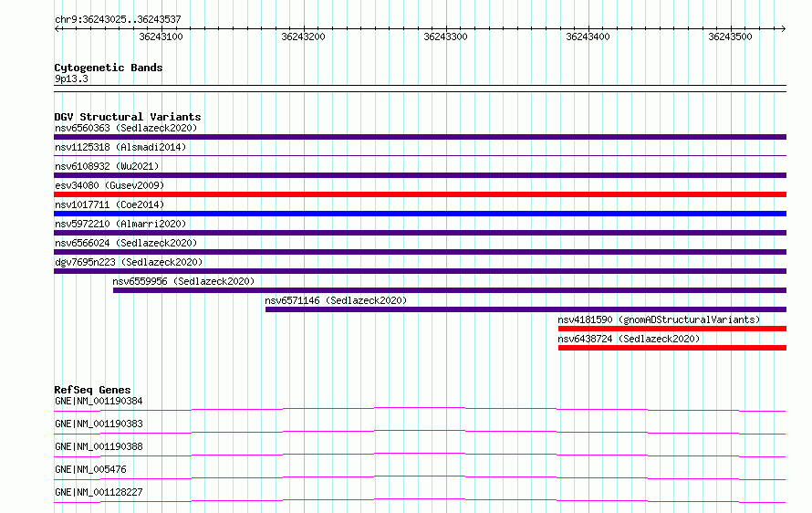Click the magenta line of GNE|NM_005476

[420, 477]
